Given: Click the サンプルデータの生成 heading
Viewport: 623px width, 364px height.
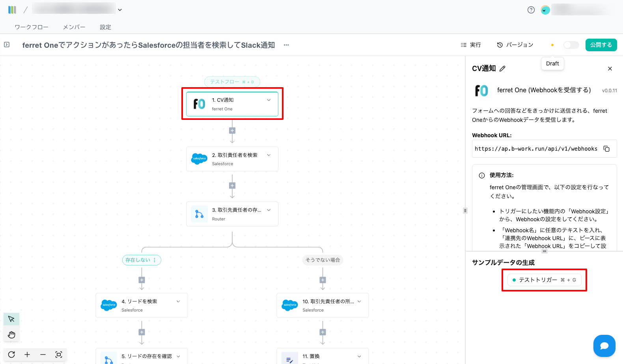Looking at the screenshot, I should point(504,263).
